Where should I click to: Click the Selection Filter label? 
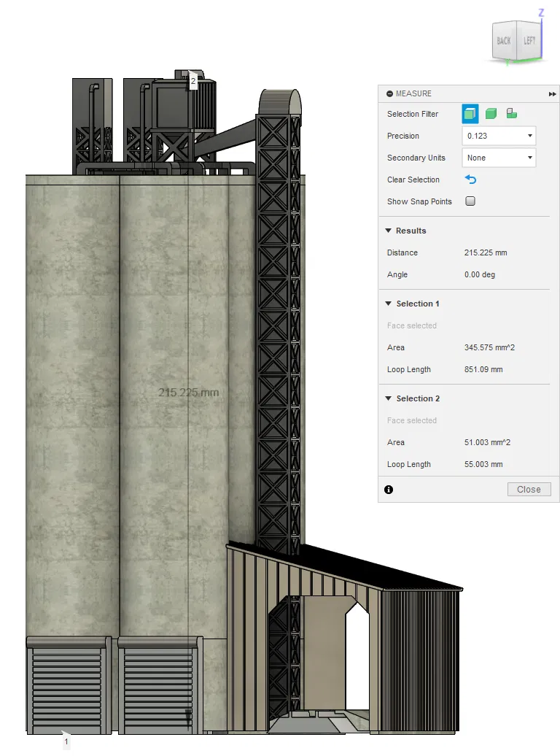[413, 114]
